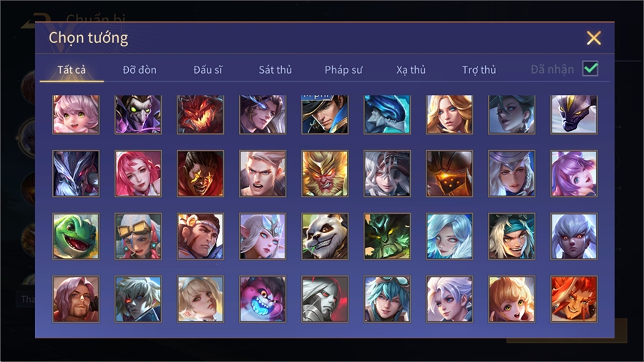644x362 pixels.
Task: Select the pink-haired girl hero in top row
Action: click(76, 114)
